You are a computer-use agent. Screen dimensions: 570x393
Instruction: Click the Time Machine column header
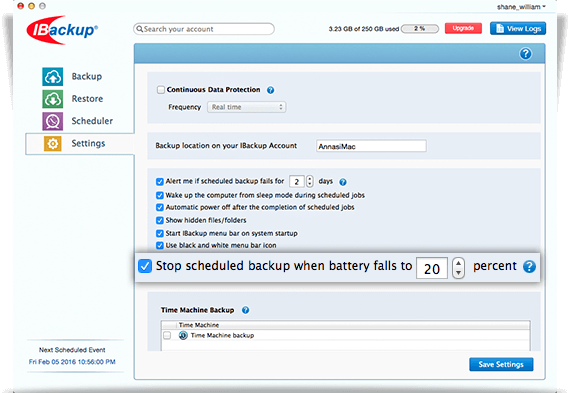pyautogui.click(x=199, y=325)
